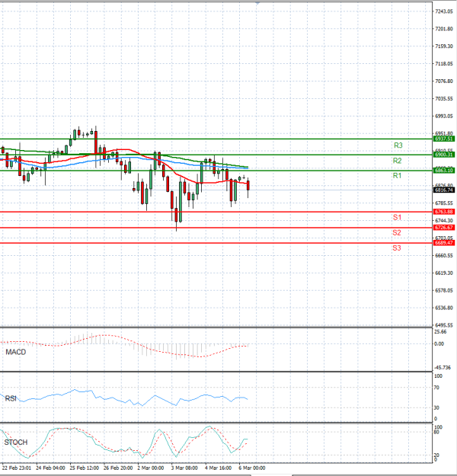Image resolution: width=457 pixels, height=476 pixels.
Task: Select the S2 support label
Action: click(398, 232)
